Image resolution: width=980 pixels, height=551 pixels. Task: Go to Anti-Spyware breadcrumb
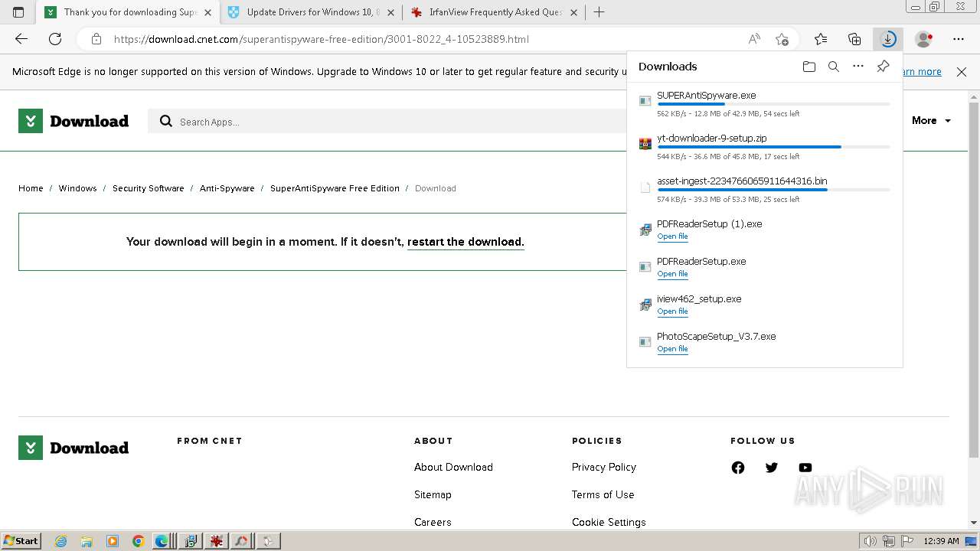[227, 188]
